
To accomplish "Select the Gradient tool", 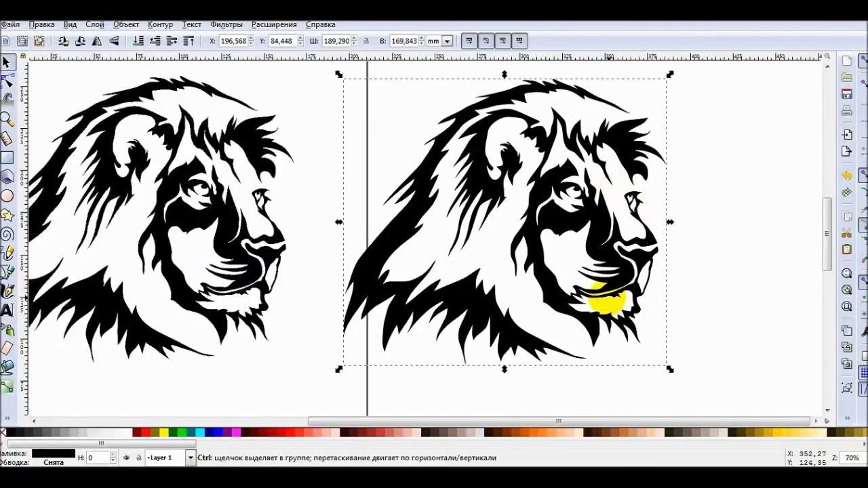I will 7,387.
